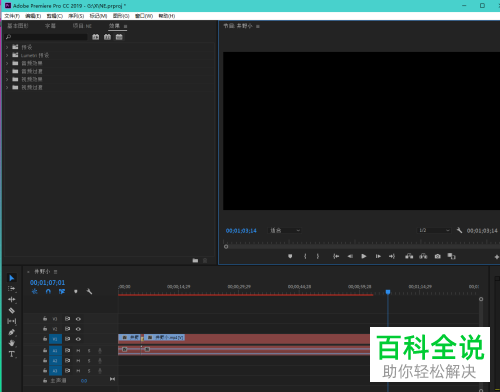The height and width of the screenshot is (392, 500).
Task: Toggle V3 track output eye
Action: 78,319
